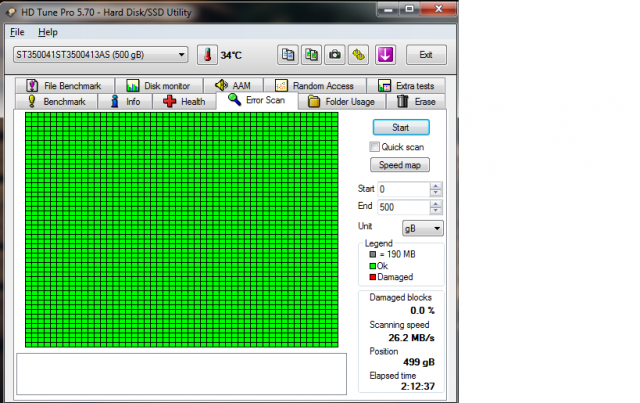
Task: Click the purple down-arrow save icon
Action: tap(385, 55)
